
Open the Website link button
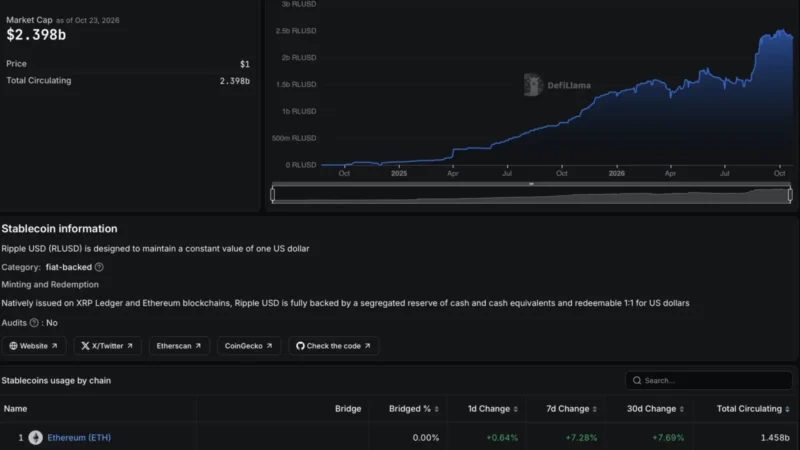33,346
